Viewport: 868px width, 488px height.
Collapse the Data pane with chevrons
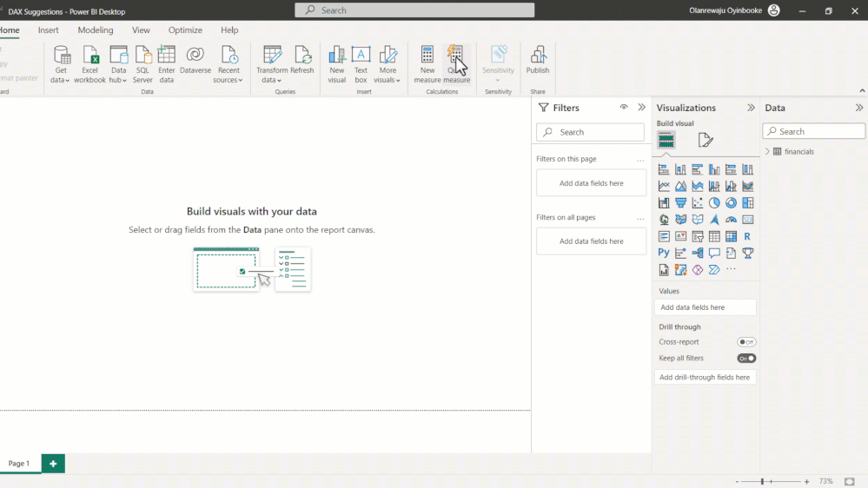[x=859, y=108]
